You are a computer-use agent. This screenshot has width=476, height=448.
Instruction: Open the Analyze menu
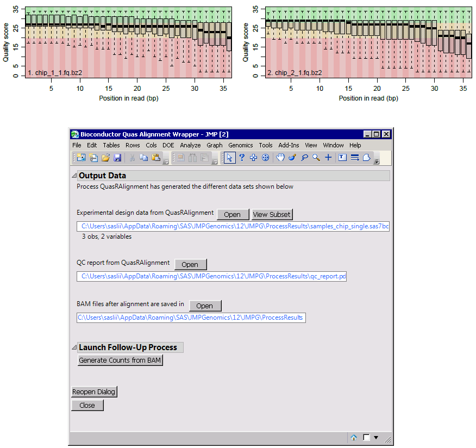(190, 145)
